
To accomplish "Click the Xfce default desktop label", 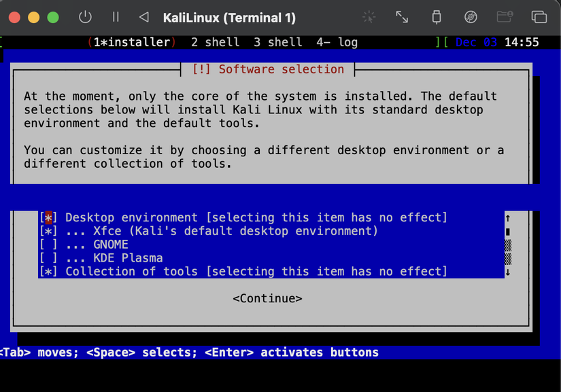I will 235,231.
